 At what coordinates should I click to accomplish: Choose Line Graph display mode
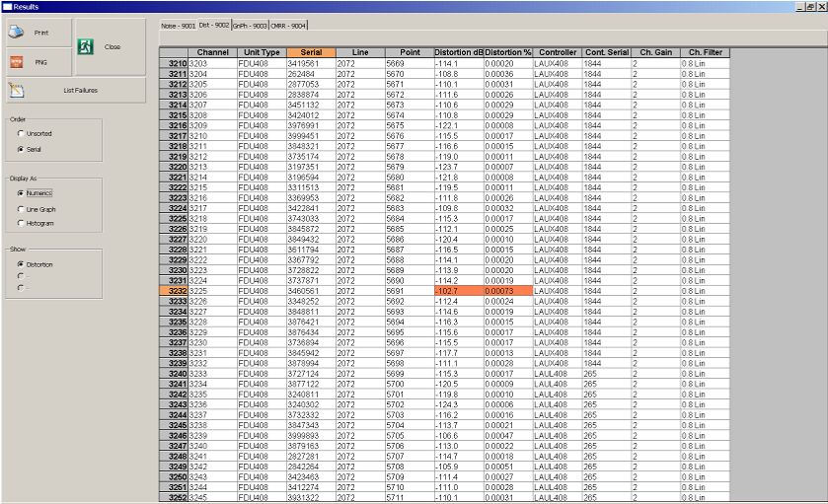(37, 209)
